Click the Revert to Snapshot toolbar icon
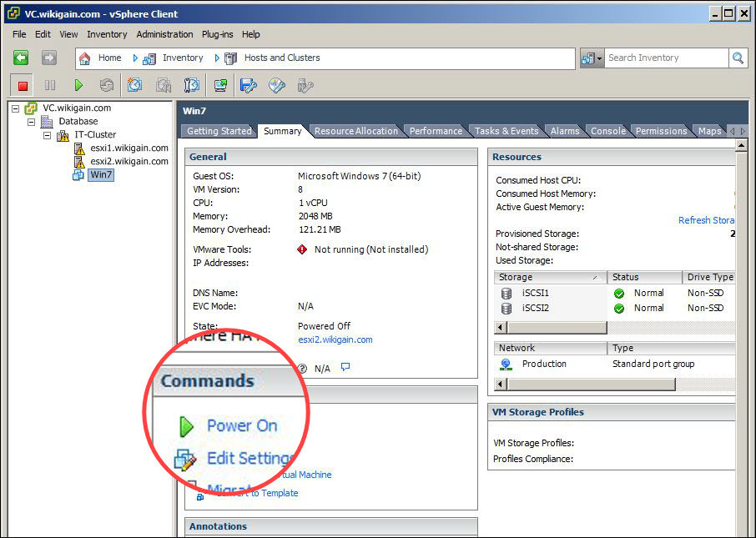 point(164,86)
